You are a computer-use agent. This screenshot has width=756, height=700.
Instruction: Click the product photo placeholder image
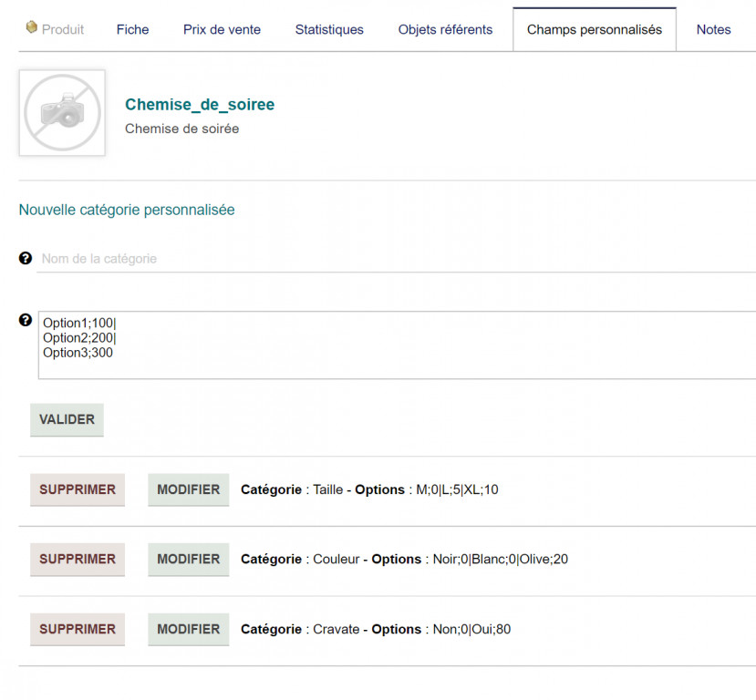tap(62, 113)
